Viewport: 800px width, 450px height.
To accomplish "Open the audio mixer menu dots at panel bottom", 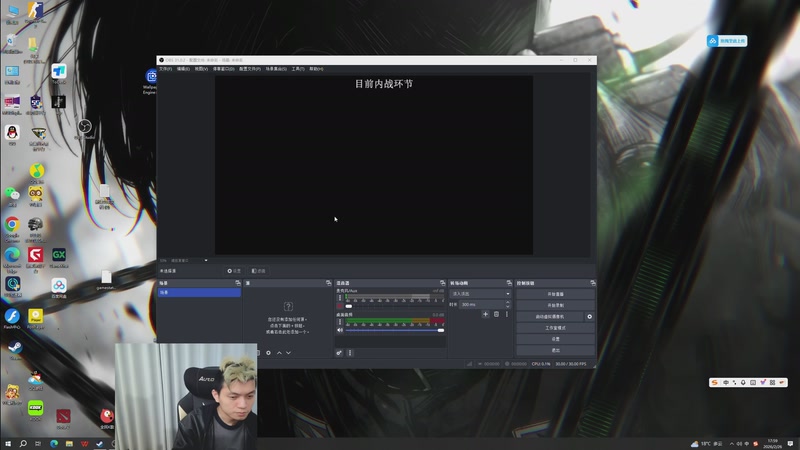I will (x=350, y=353).
